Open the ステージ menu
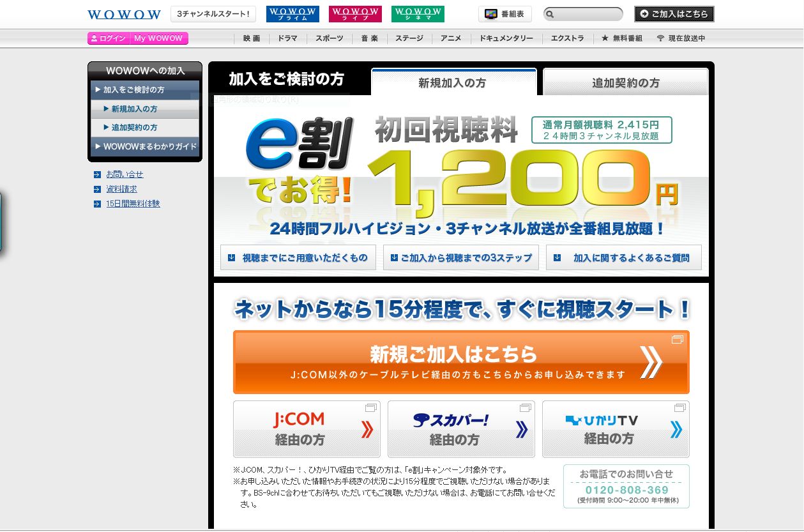This screenshot has height=532, width=804. coord(409,38)
